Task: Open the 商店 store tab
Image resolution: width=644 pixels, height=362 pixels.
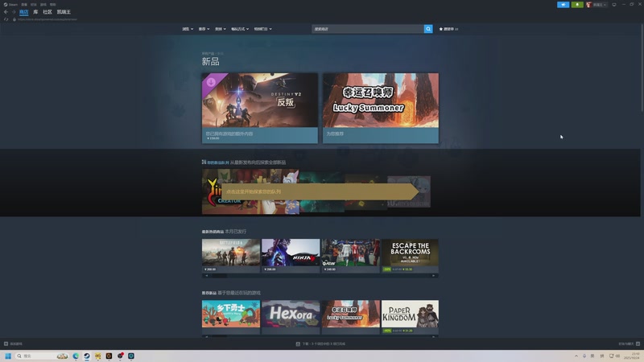Action: 24,12
